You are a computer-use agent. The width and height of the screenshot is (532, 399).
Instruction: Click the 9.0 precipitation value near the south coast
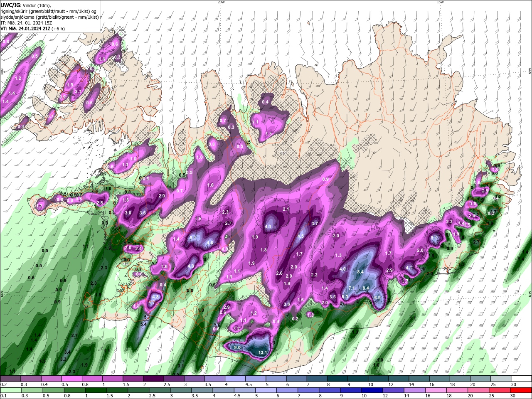coord(238,347)
